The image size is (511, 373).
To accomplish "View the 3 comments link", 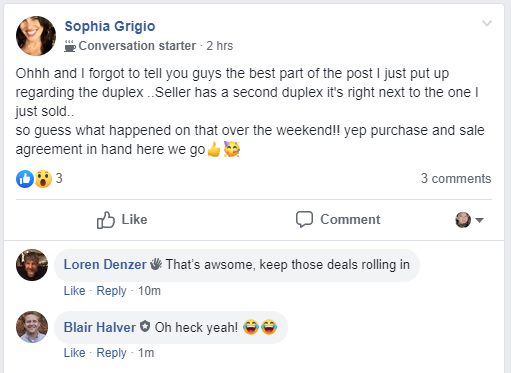I will click(456, 178).
